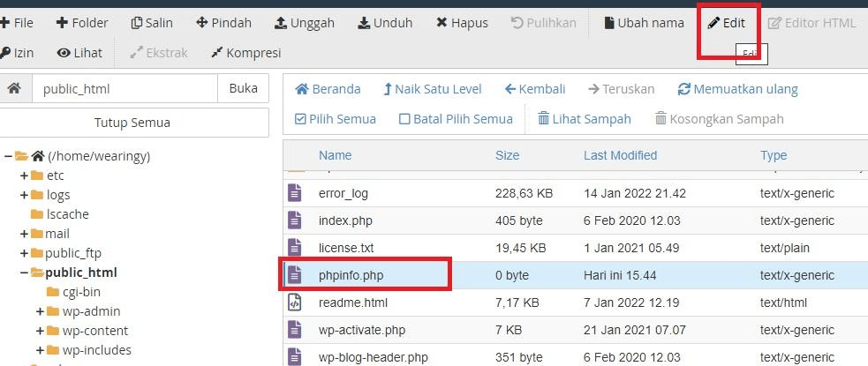This screenshot has height=366, width=868.
Task: Click the Unduh download button
Action: [385, 23]
